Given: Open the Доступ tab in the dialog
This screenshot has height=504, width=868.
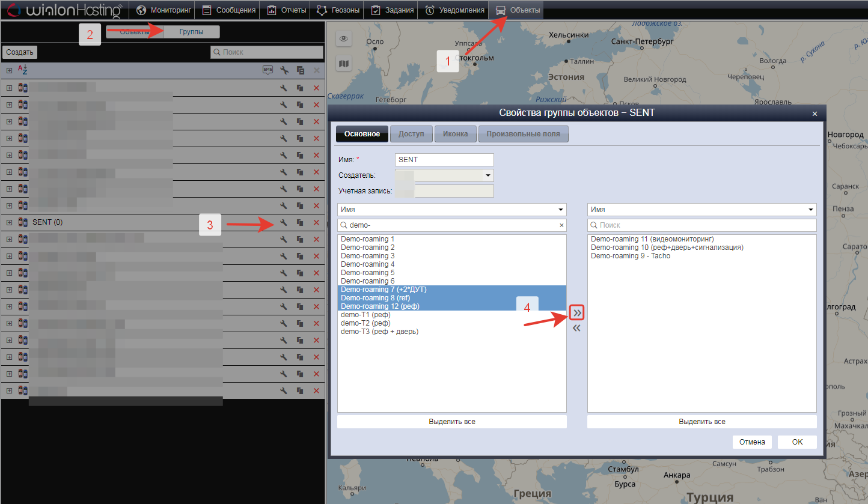Looking at the screenshot, I should pyautogui.click(x=411, y=134).
